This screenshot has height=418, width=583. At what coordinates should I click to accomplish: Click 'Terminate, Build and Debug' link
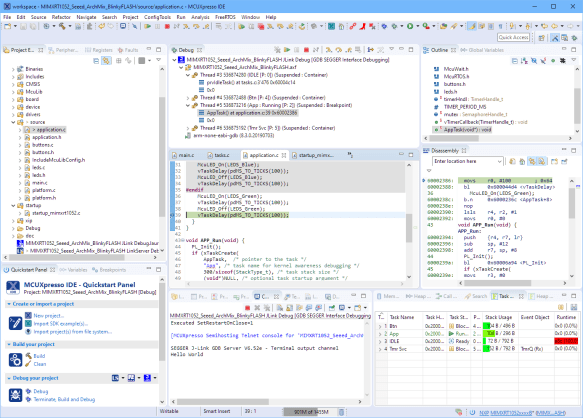[x=64, y=399]
